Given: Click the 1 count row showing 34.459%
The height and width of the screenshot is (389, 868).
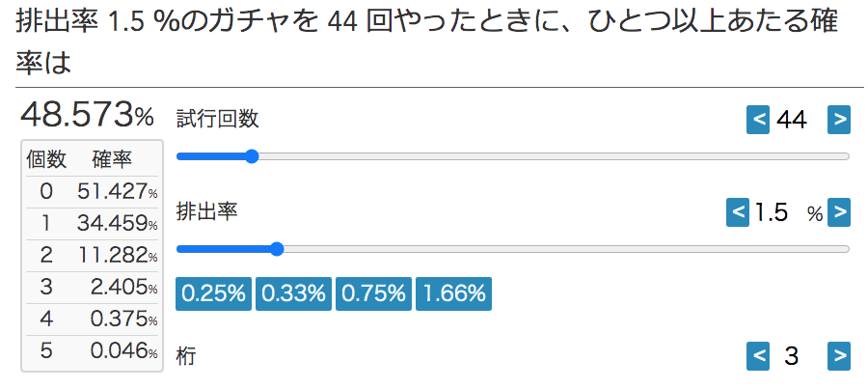Looking at the screenshot, I should 92,223.
